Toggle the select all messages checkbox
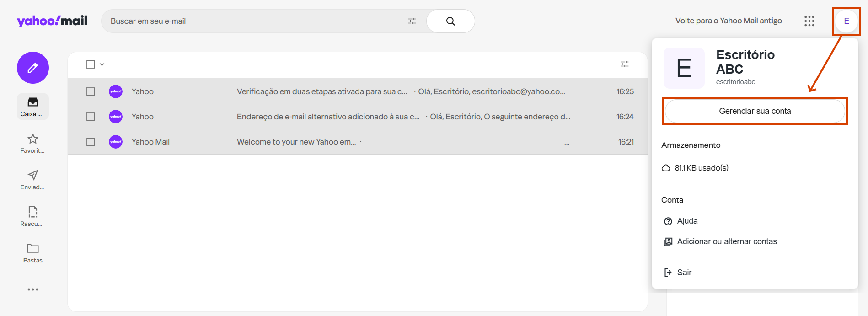The width and height of the screenshot is (868, 316). [91, 64]
